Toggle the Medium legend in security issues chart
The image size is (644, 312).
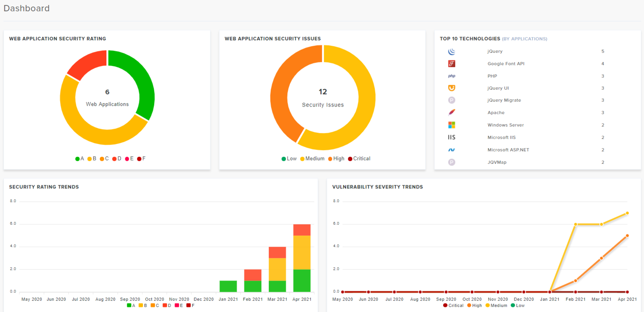[312, 159]
